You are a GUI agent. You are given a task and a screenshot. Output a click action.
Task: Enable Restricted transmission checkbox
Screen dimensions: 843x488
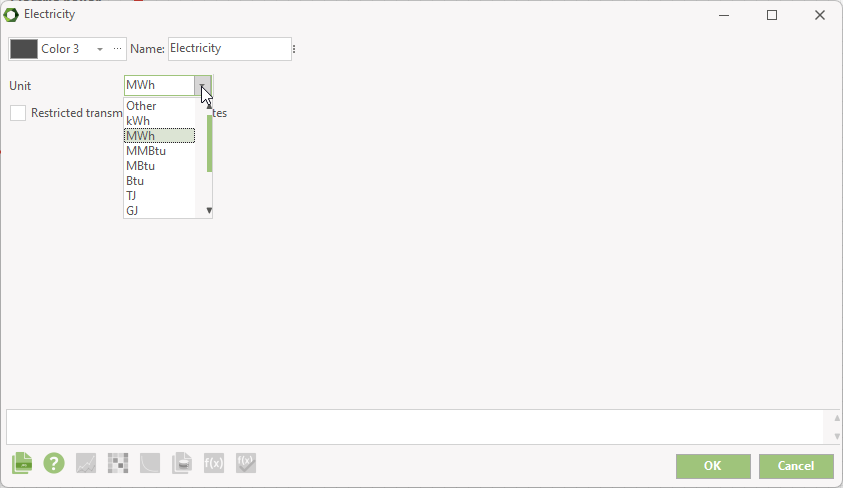(x=18, y=113)
